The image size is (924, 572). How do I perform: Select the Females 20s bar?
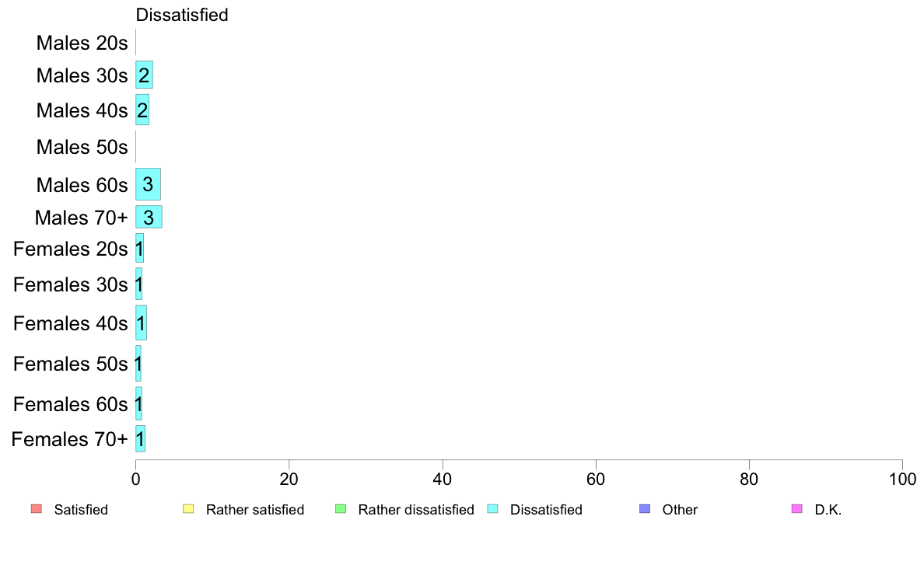[x=139, y=248]
